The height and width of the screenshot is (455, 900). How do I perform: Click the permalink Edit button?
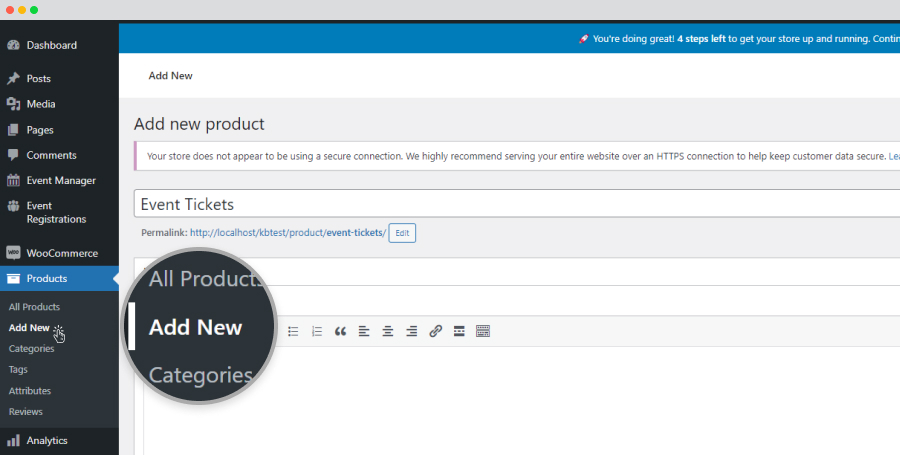coord(402,233)
